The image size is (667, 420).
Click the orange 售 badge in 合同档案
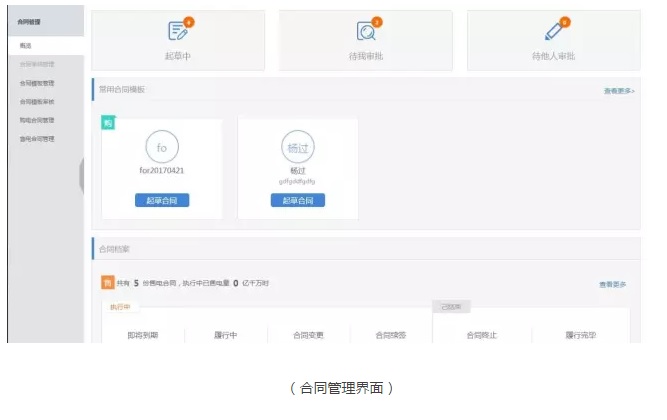click(x=108, y=283)
